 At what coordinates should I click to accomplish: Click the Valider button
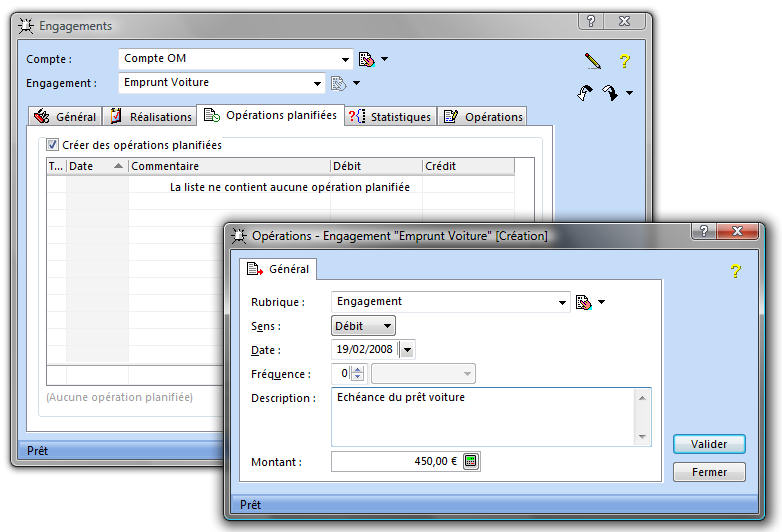[708, 444]
